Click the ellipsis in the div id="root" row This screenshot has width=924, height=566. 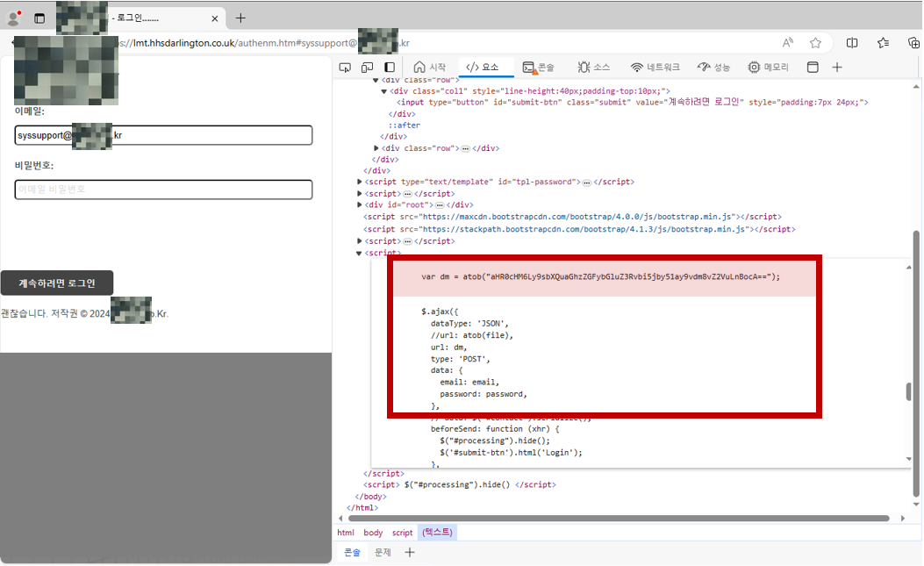coord(440,205)
